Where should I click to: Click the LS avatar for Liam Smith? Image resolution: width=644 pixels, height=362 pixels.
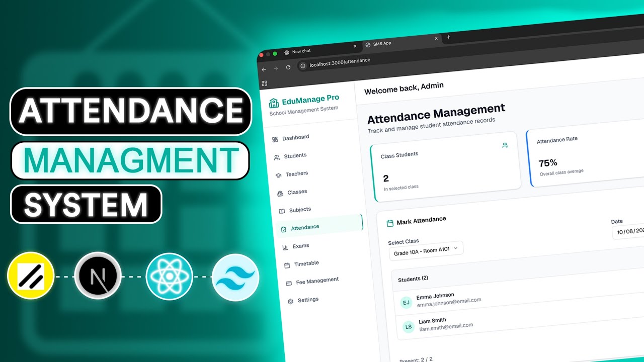coord(409,327)
